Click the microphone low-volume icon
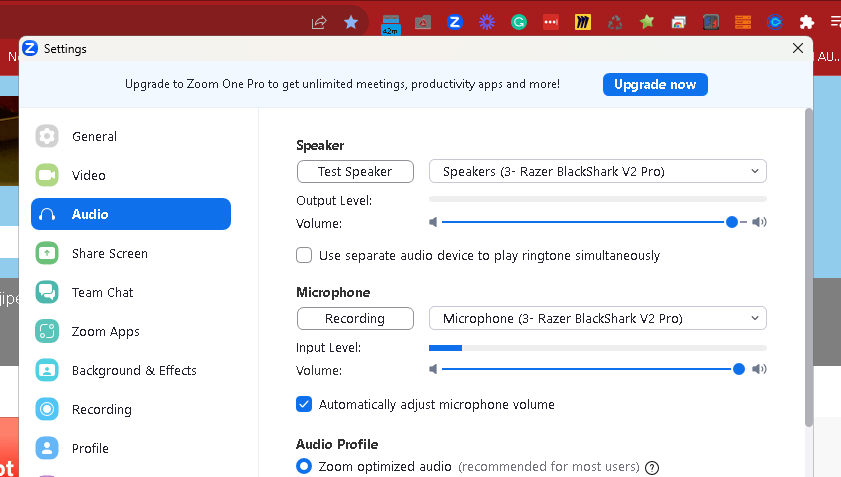Image resolution: width=841 pixels, height=477 pixels. [x=433, y=369]
